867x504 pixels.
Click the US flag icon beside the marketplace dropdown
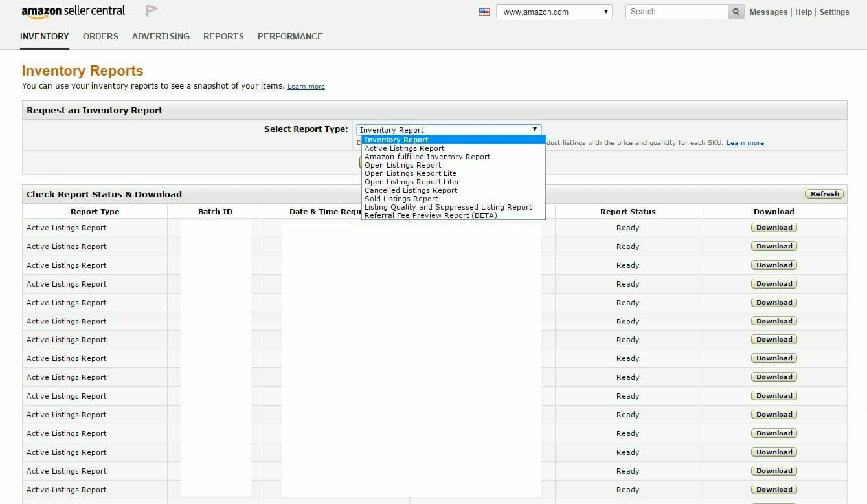(484, 11)
